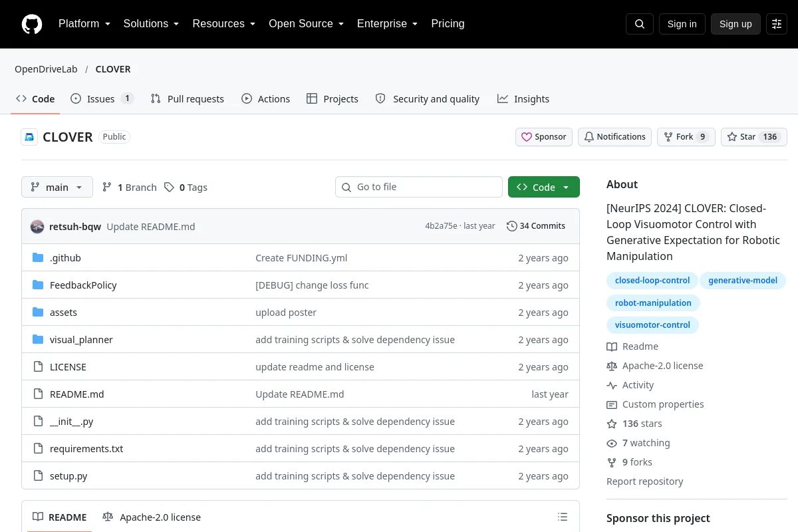This screenshot has width=798, height=532.
Task: Open commit hash 4b2a75e link
Action: (x=441, y=226)
